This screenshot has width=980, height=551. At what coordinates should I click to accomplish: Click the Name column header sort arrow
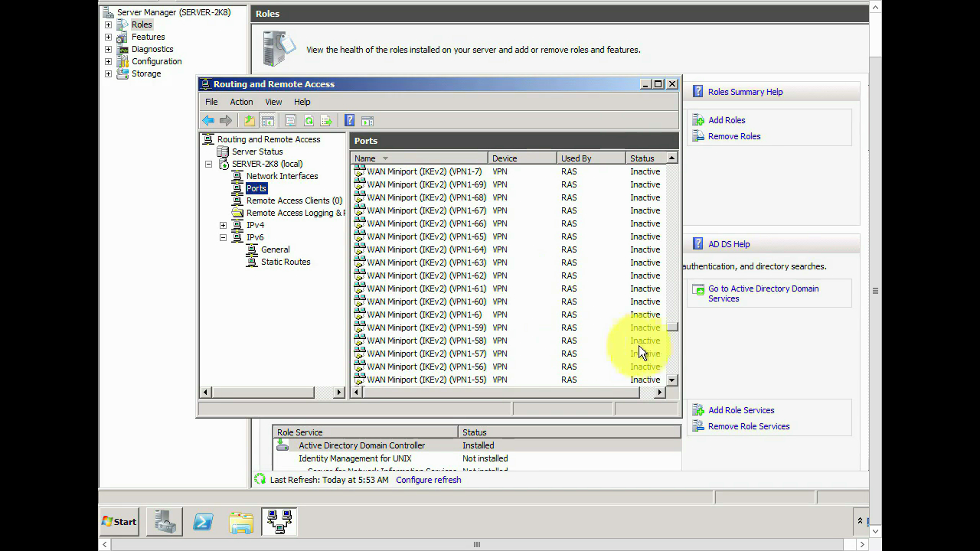point(385,158)
